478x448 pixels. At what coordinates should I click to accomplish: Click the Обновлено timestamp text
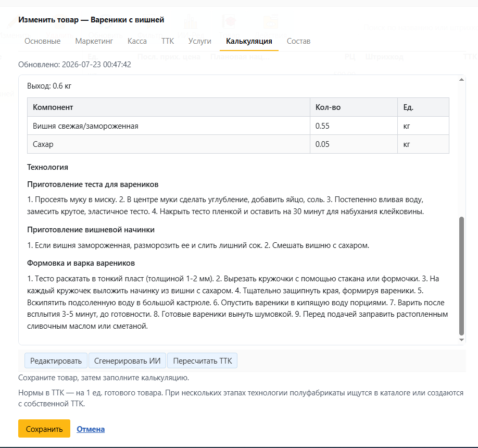[74, 65]
